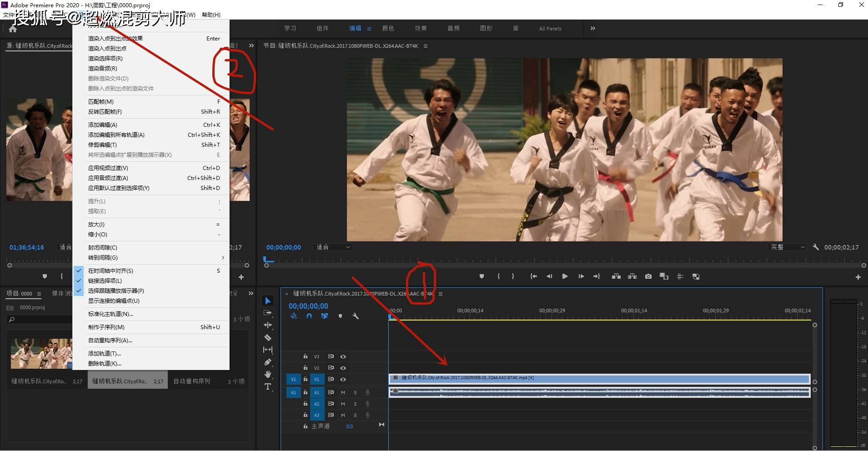Screen dimensions: 868x451
Task: Open Program monitor zoom level dropdown
Action: [x=333, y=247]
